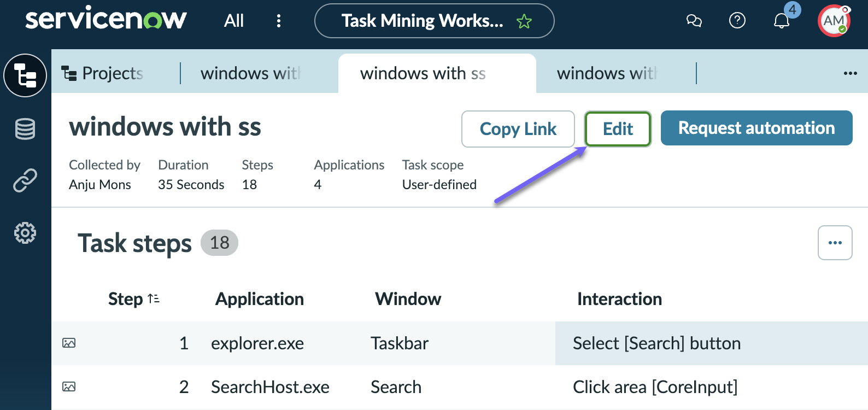
Task: Open the All menu
Action: coord(234,21)
